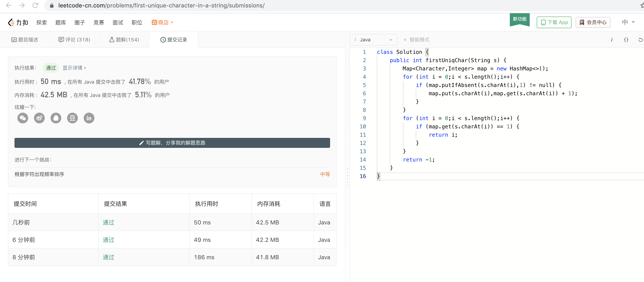The width and height of the screenshot is (644, 282).
Task: Reload the page with refresh icon
Action: (35, 5)
